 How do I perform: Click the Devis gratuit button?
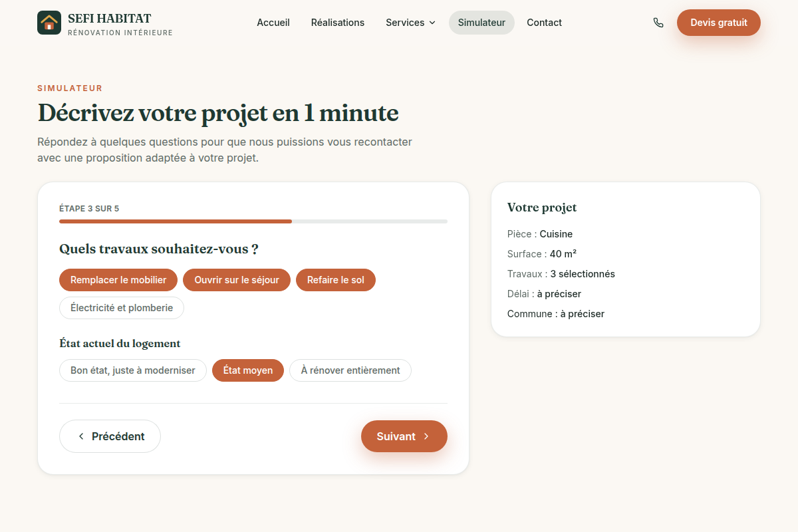(x=719, y=23)
